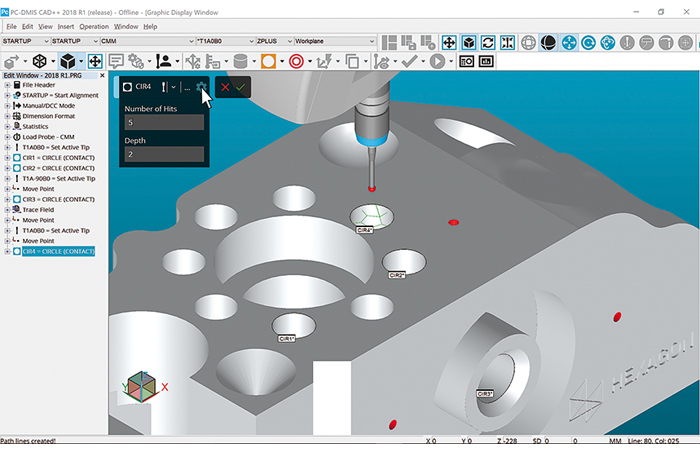Image resolution: width=700 pixels, height=450 pixels.
Task: Select the blue pan arrows mode
Action: 569,43
